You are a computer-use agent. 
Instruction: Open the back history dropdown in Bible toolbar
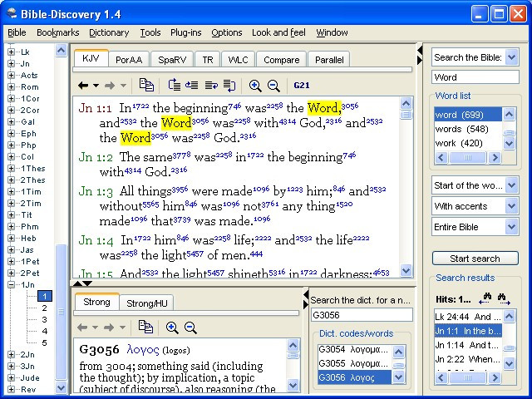click(x=96, y=86)
